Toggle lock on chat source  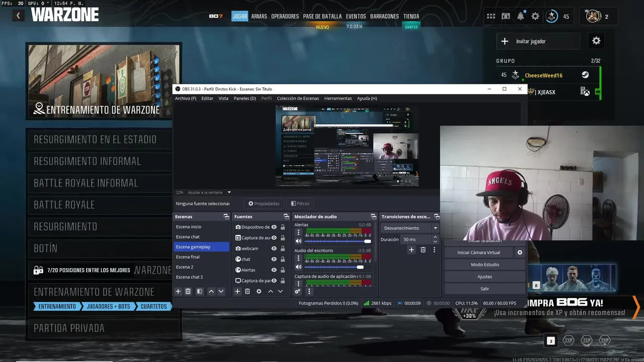283,259
